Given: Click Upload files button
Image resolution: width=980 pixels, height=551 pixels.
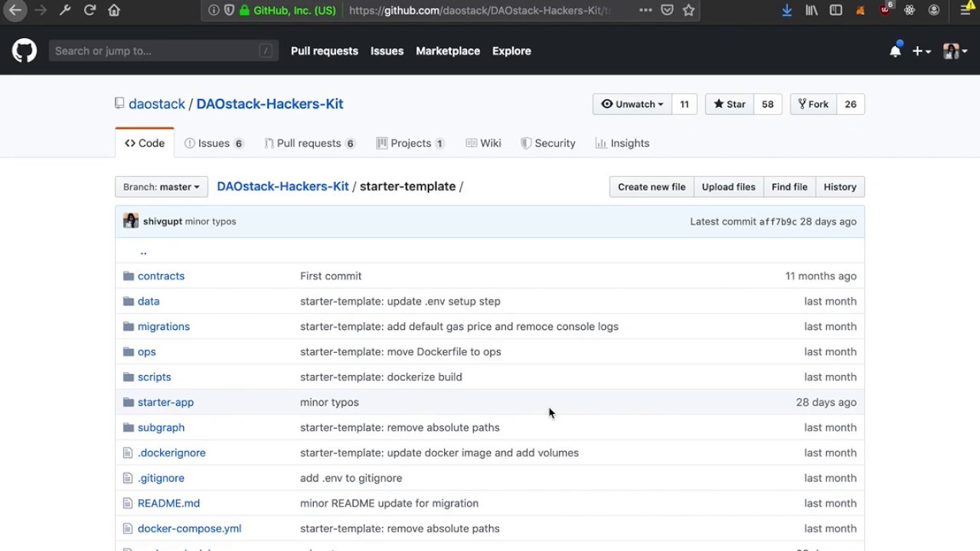Looking at the screenshot, I should (x=728, y=187).
